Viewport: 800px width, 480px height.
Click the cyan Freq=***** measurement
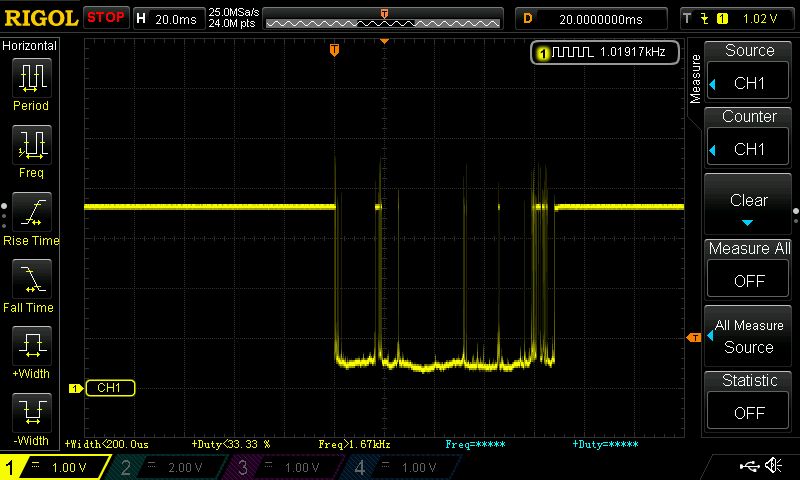[475, 445]
